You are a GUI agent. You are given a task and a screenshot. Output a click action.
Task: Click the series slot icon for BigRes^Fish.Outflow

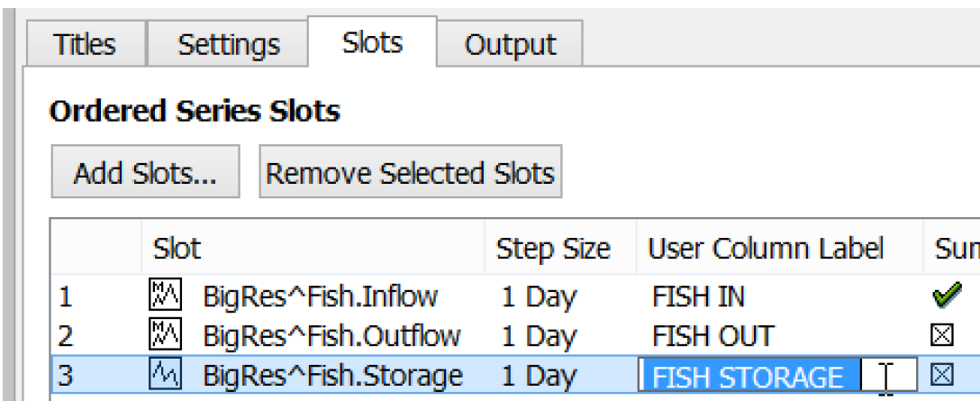[165, 335]
